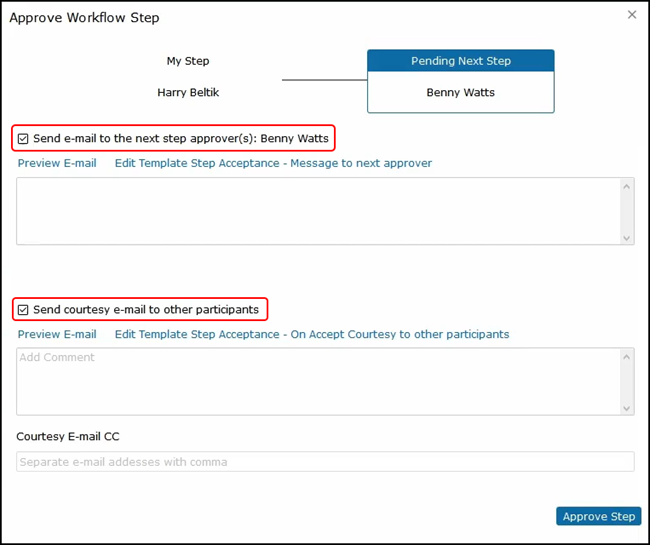Screen dimensions: 650x545
Task: Click the next approver message text area
Action: (318, 211)
